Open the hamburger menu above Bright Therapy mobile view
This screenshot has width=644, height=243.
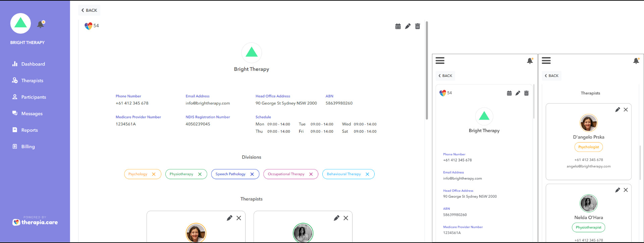tap(440, 60)
